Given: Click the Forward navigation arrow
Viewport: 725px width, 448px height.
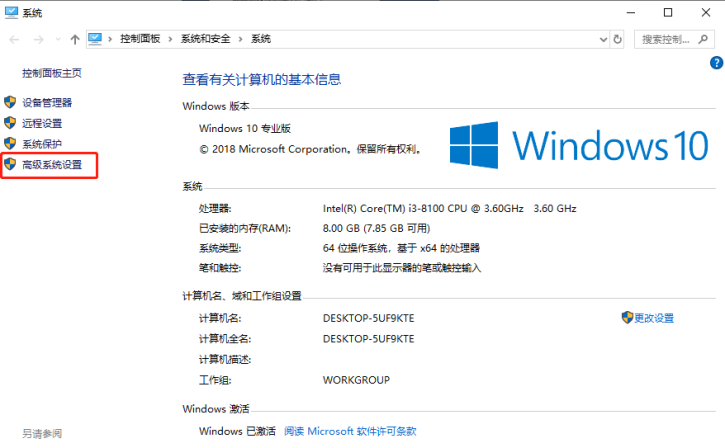Looking at the screenshot, I should pos(37,39).
